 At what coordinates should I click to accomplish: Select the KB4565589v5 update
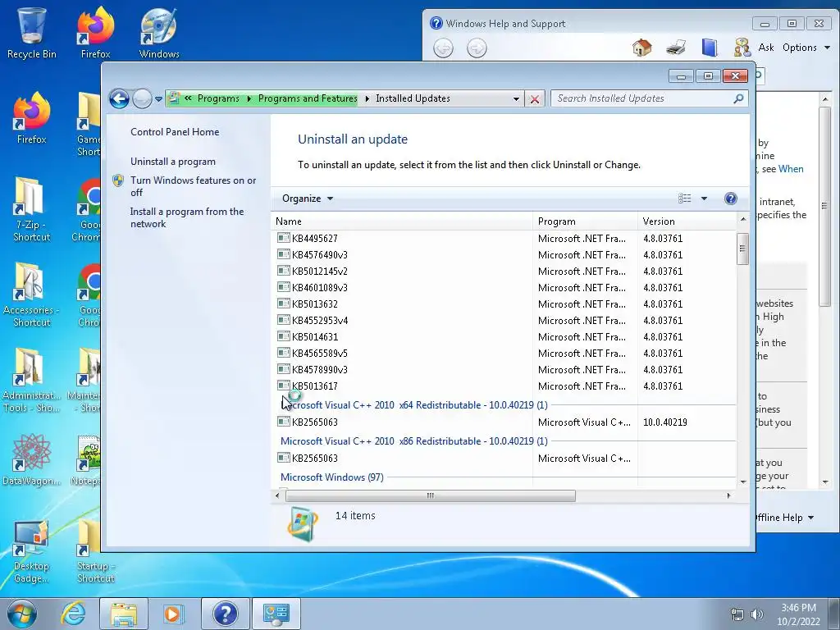505,354
